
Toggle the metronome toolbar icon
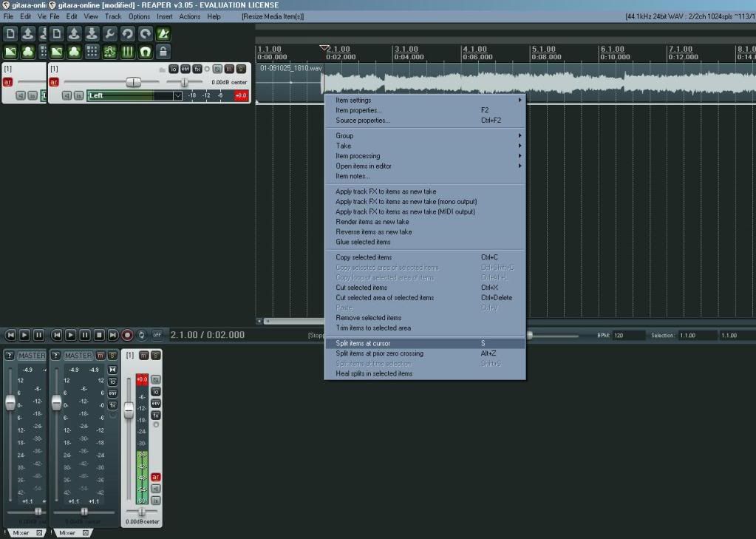[163, 33]
